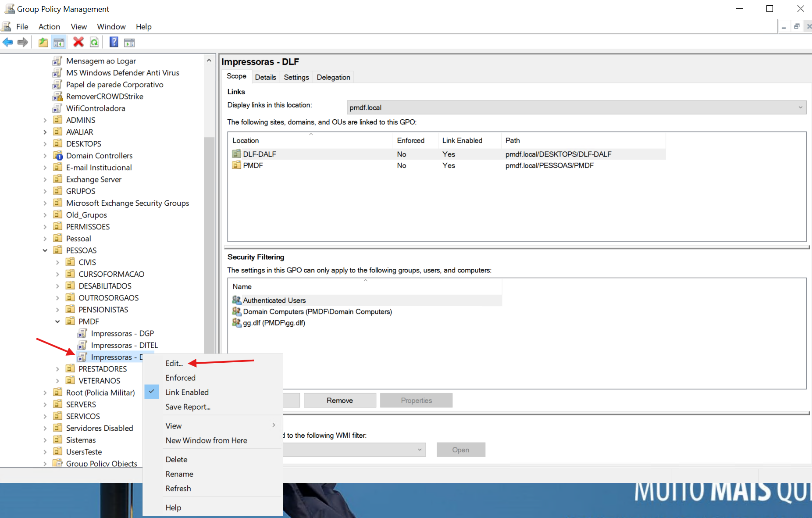The image size is (812, 518).
Task: Open the Action menu in menu bar
Action: (x=49, y=27)
